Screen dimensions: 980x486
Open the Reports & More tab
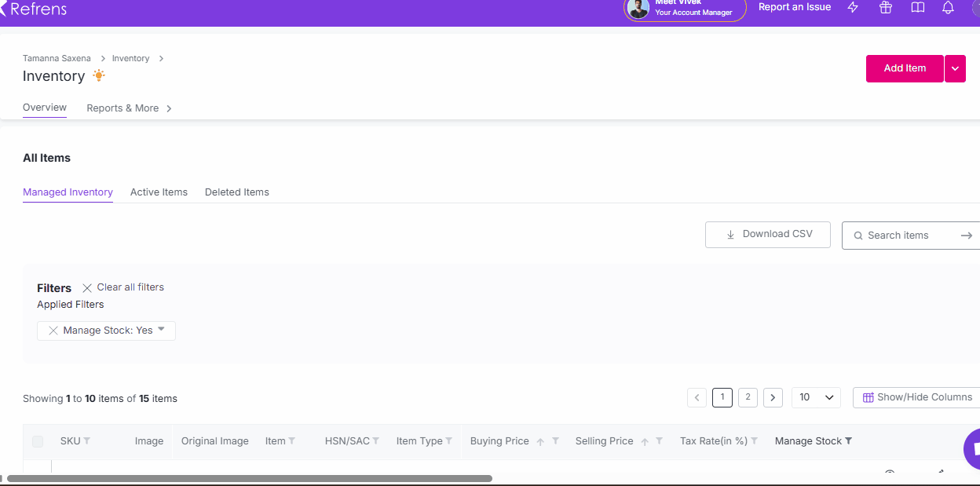tap(122, 108)
